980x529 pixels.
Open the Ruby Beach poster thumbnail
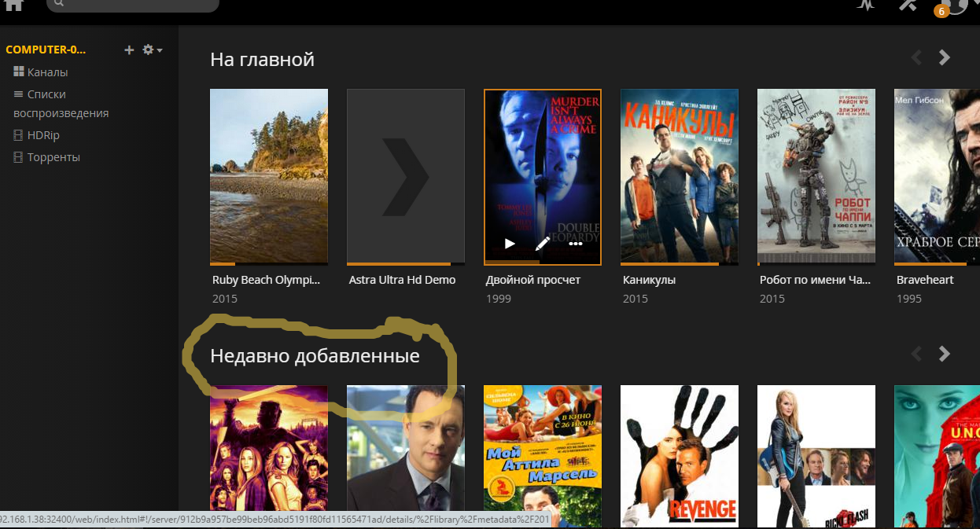tap(269, 177)
